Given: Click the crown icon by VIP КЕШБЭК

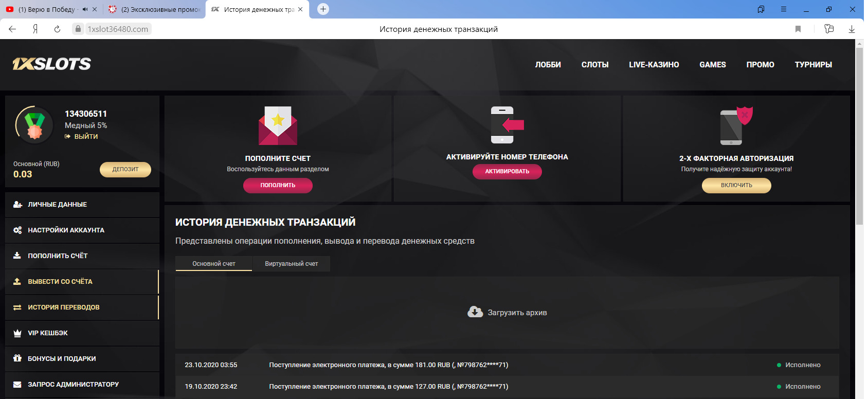Looking at the screenshot, I should click(x=17, y=333).
